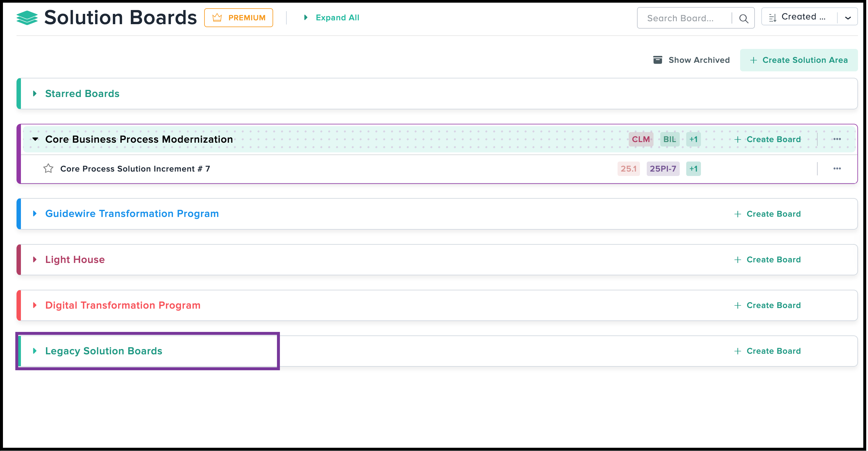Open the Created sort dropdown arrow
The width and height of the screenshot is (868, 451).
point(848,18)
